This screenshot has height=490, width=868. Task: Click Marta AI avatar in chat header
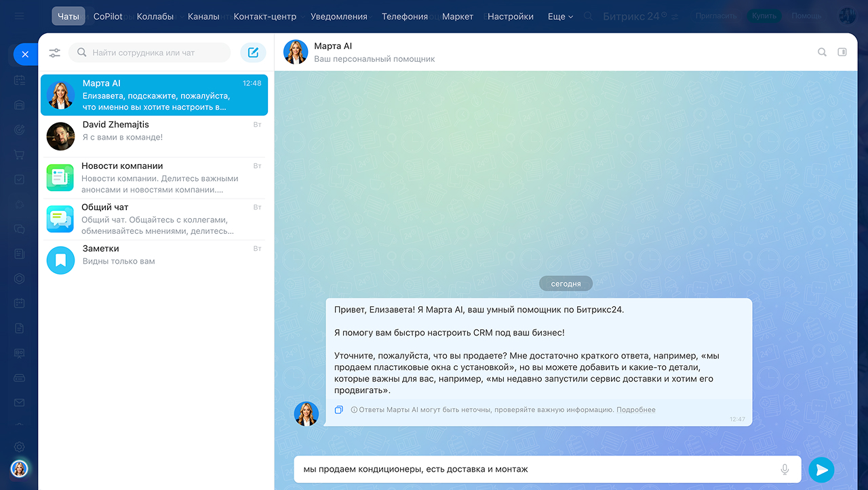pyautogui.click(x=296, y=52)
